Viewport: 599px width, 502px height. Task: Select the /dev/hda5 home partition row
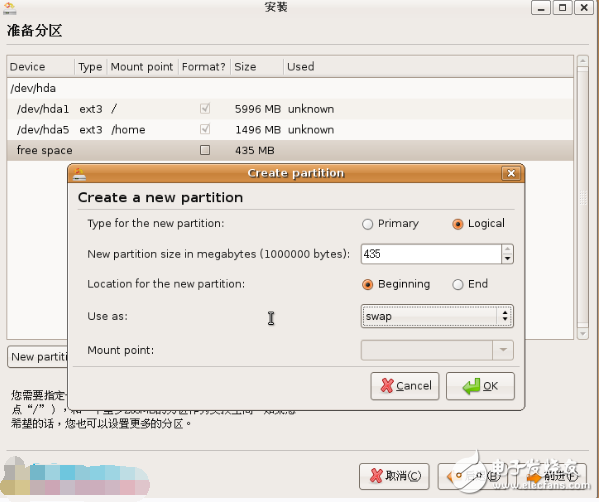click(290, 130)
